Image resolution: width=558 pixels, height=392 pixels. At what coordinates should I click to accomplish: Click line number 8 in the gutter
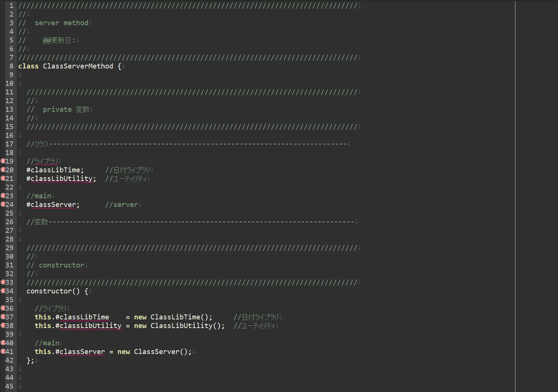pyautogui.click(x=11, y=66)
